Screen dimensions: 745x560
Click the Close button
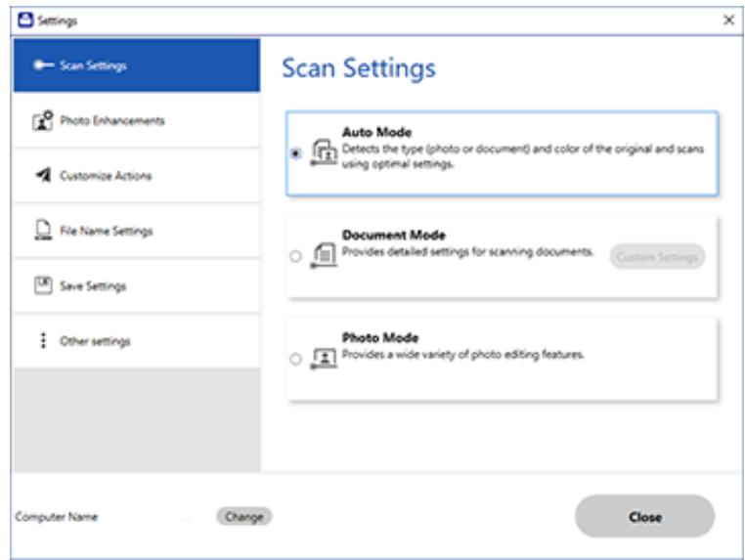click(x=644, y=516)
